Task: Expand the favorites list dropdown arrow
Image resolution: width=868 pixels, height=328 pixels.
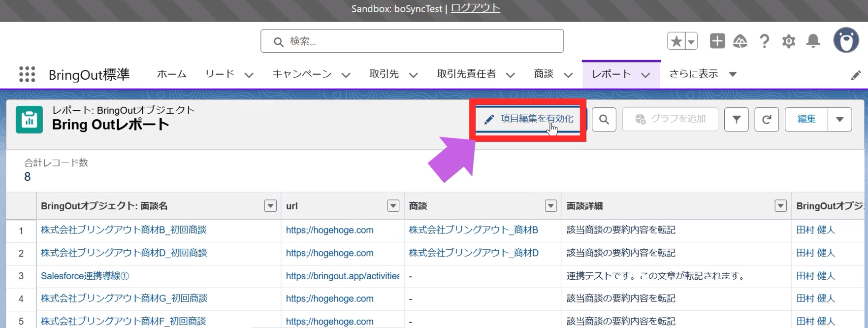Action: click(x=691, y=41)
